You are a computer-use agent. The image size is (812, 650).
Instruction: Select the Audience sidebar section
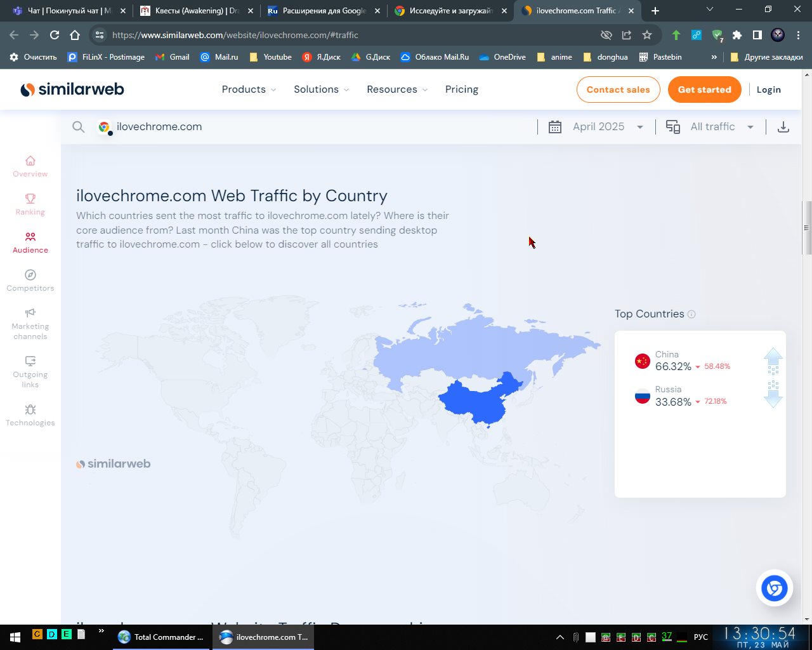coord(30,242)
